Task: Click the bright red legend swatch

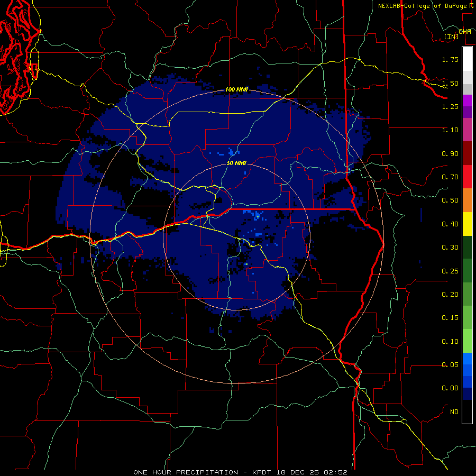Action: (x=467, y=177)
